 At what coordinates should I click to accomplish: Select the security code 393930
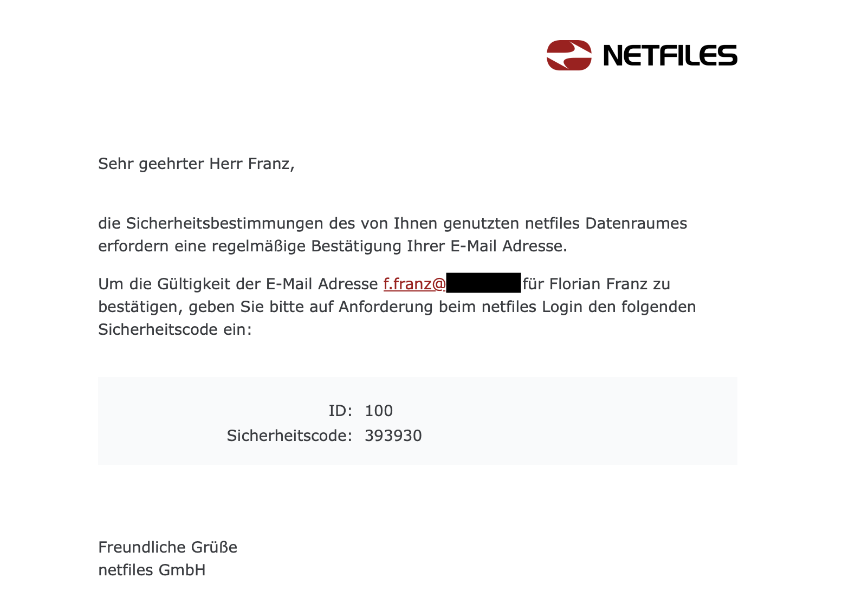coord(393,436)
